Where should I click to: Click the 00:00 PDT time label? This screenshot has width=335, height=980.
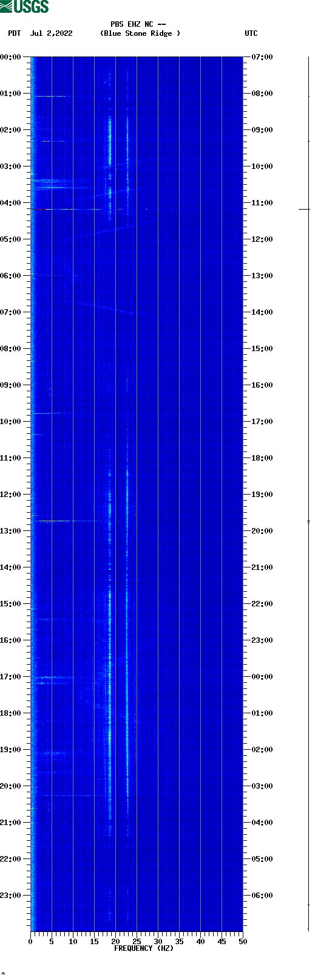coord(10,57)
